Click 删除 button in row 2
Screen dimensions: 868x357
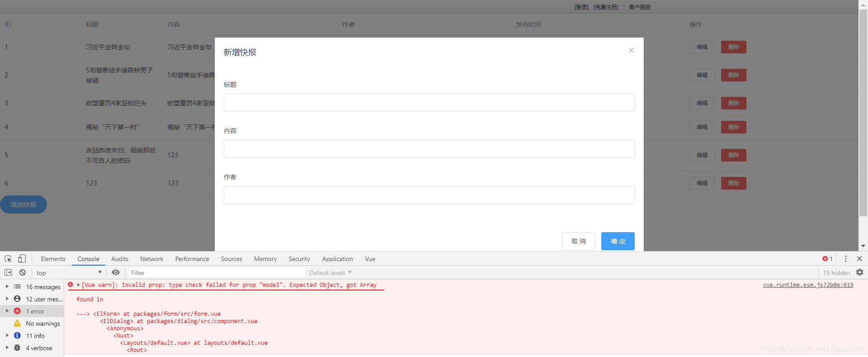(733, 75)
